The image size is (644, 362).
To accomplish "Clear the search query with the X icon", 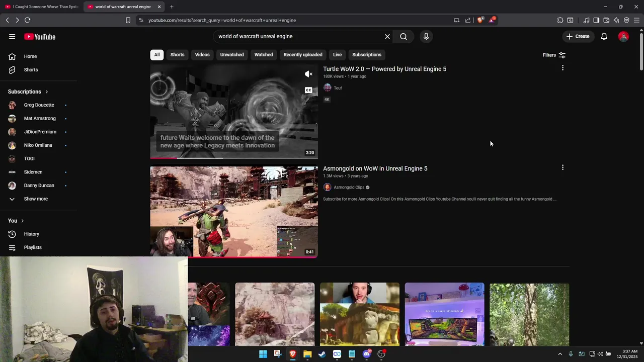I will pos(387,37).
